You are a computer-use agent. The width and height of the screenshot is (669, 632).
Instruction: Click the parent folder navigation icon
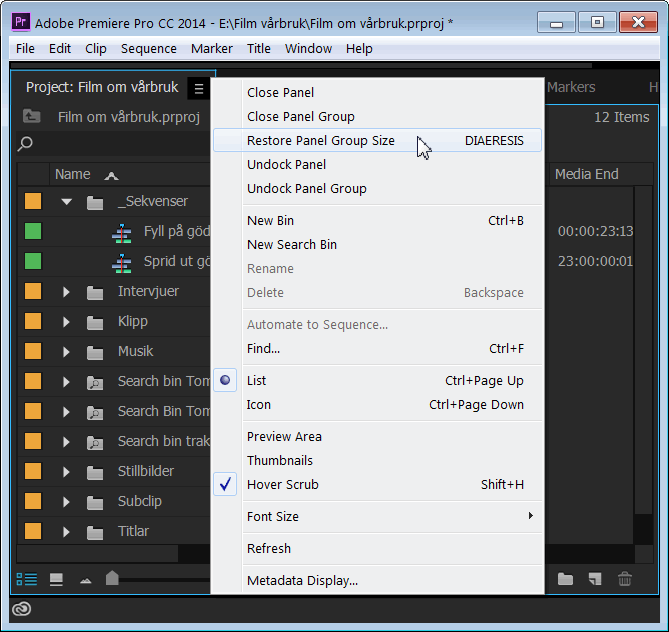coord(32,117)
